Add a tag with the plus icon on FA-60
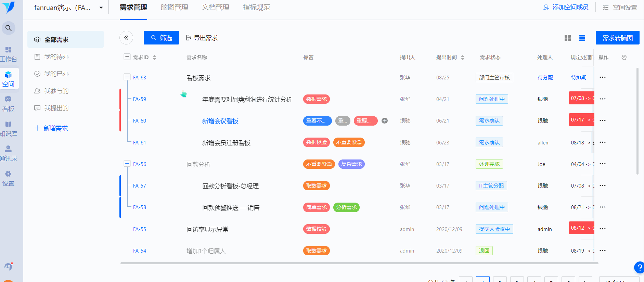The width and height of the screenshot is (644, 282). pos(385,121)
